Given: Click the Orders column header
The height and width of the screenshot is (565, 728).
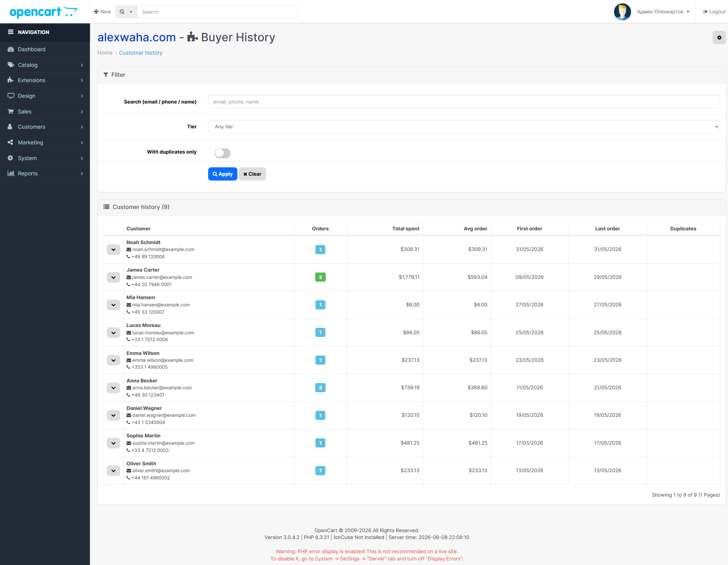Looking at the screenshot, I should (320, 229).
